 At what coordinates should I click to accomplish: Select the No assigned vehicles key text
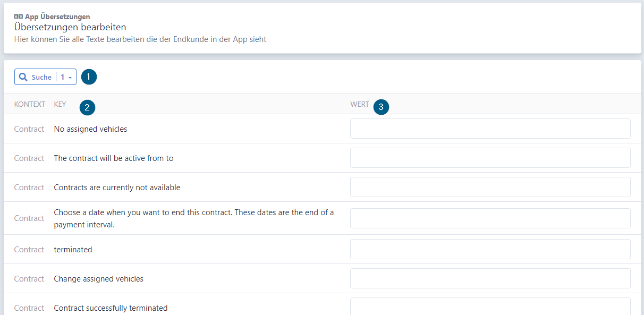[90, 129]
